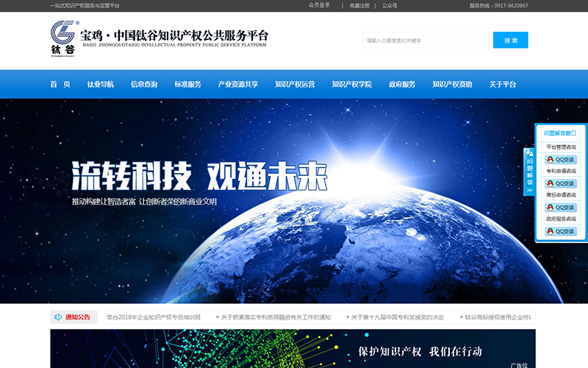This screenshot has height=368, width=588.
Task: Go to 知识产权学院 menu item
Action: coord(352,85)
